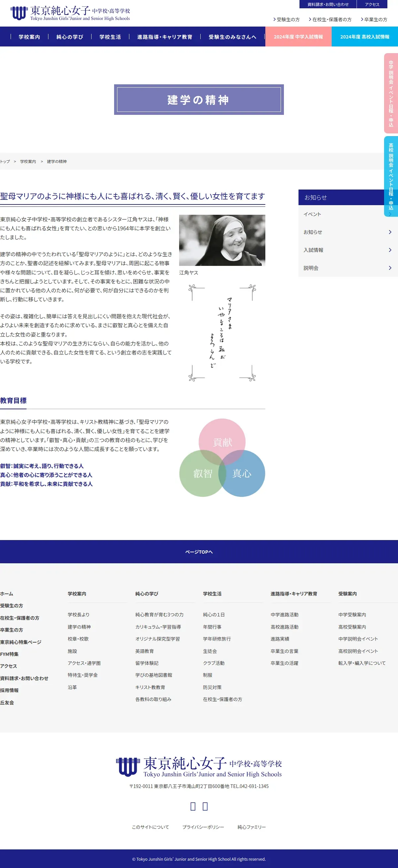Click the footer school logo image
The height and width of the screenshot is (868, 398).
click(x=199, y=767)
